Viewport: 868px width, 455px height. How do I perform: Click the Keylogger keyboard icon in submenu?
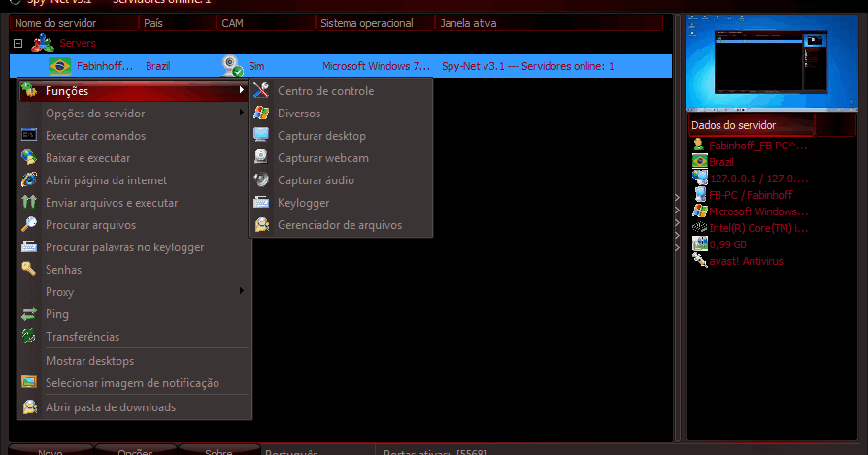click(261, 203)
